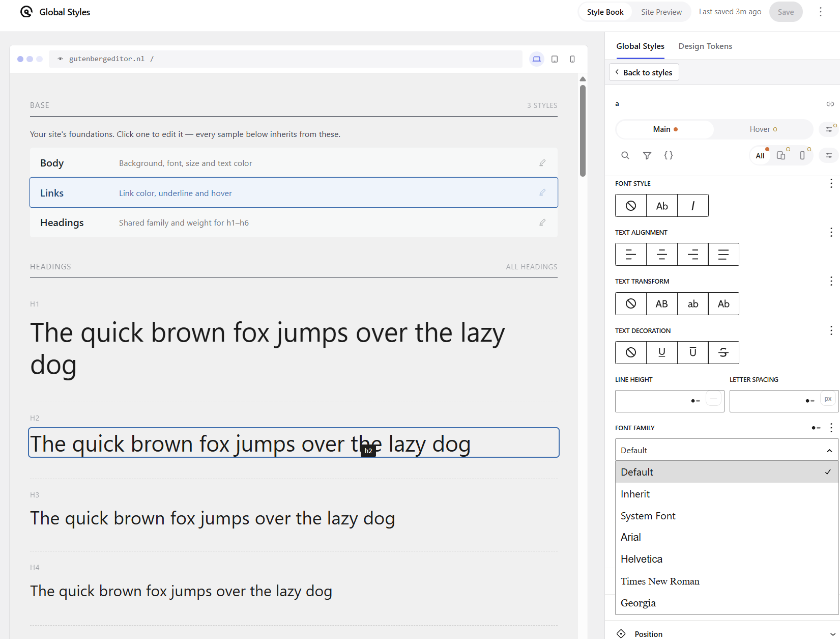Choose Times New Roman font
The width and height of the screenshot is (840, 639).
coord(727,581)
